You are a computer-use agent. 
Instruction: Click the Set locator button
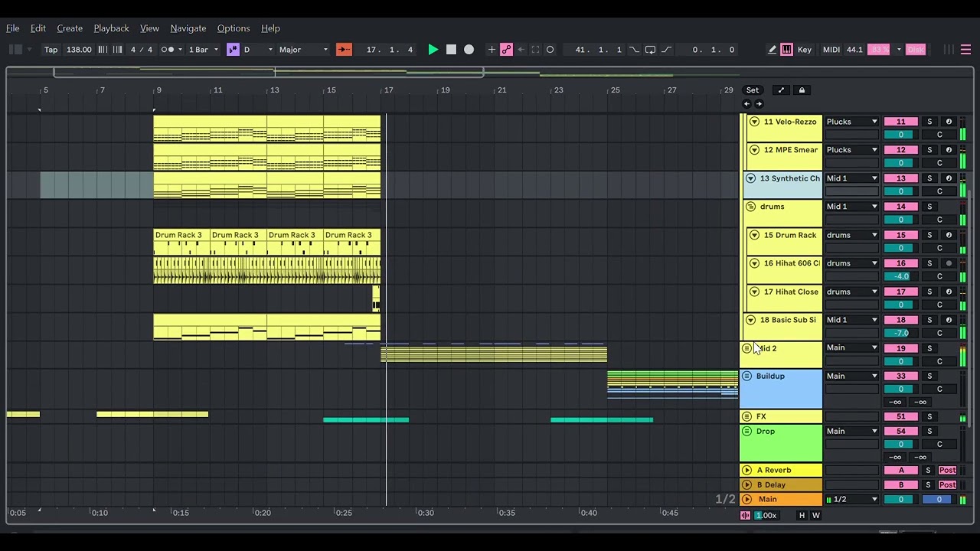coord(753,90)
